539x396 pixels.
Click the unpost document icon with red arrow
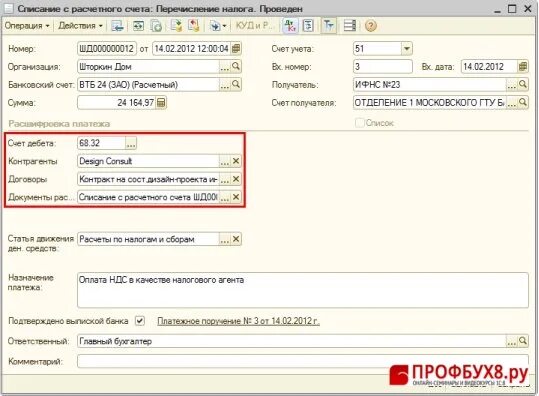pyautogui.click(x=194, y=26)
